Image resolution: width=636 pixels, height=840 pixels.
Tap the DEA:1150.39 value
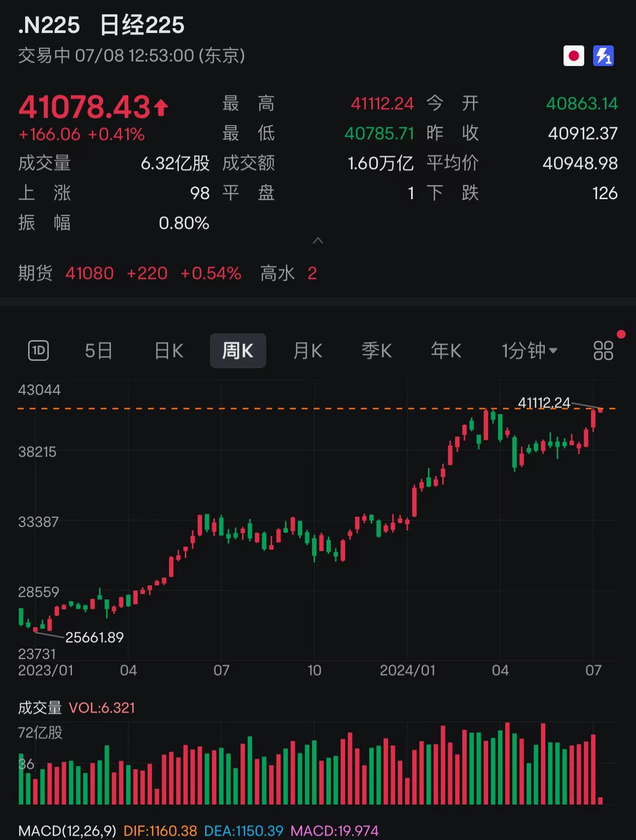[x=244, y=831]
